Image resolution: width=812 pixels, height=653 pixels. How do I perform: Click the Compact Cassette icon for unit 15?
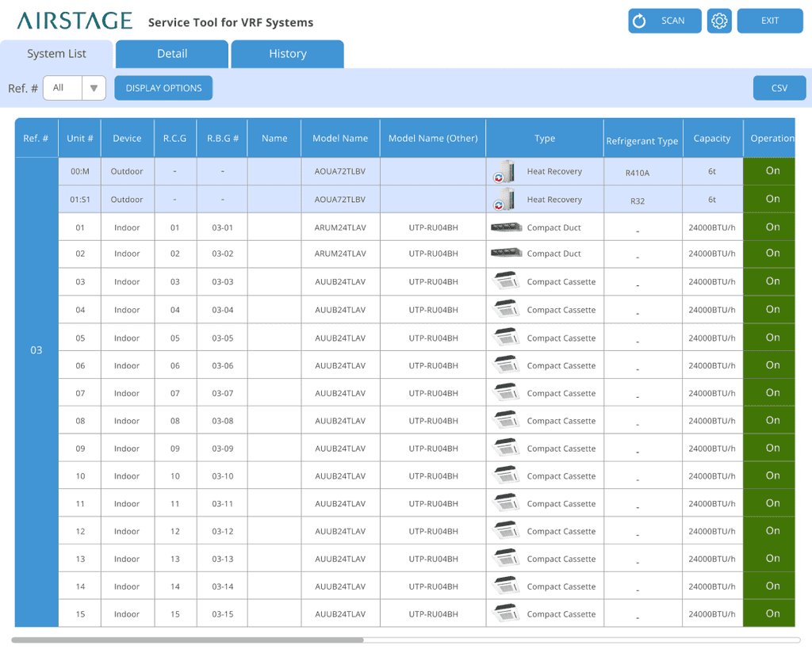click(505, 613)
